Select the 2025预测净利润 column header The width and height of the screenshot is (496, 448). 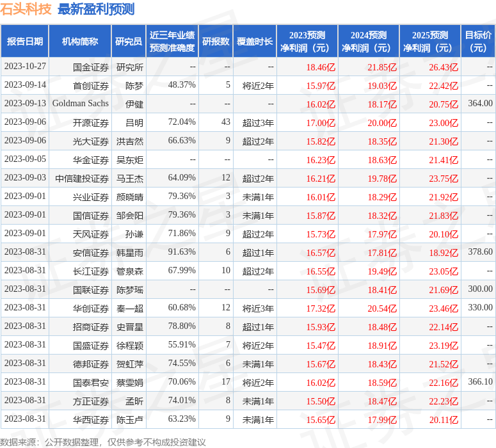(x=430, y=42)
